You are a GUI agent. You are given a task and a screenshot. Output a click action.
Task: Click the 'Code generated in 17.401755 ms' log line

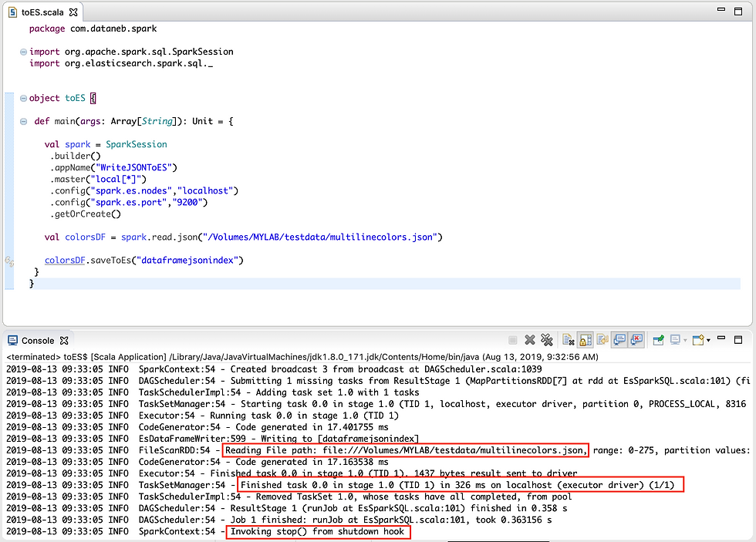click(197, 427)
